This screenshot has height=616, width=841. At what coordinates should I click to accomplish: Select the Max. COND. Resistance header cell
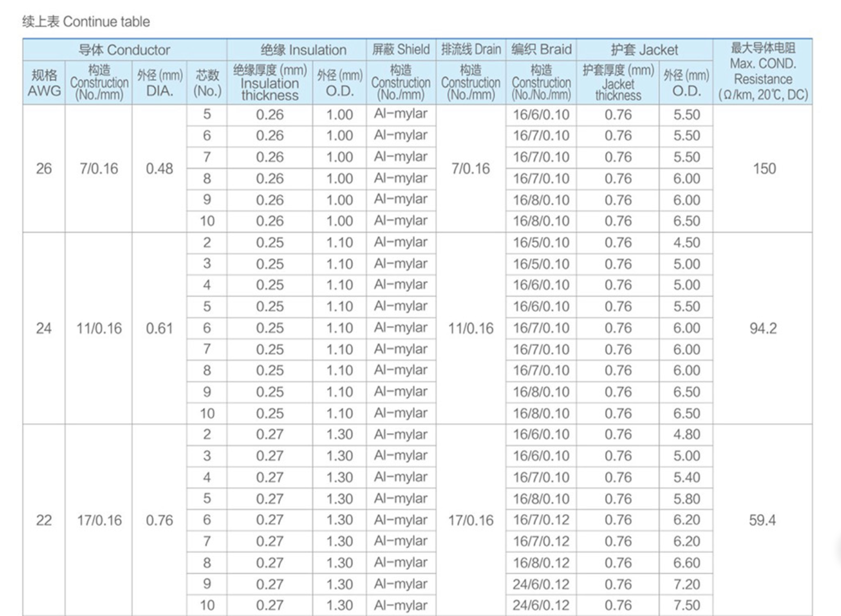pyautogui.click(x=763, y=71)
